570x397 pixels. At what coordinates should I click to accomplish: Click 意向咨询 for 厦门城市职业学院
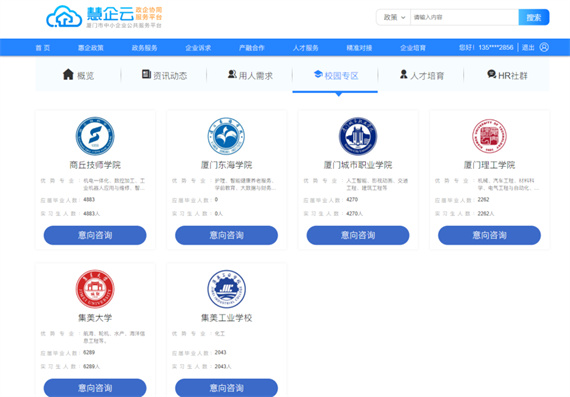tap(358, 235)
